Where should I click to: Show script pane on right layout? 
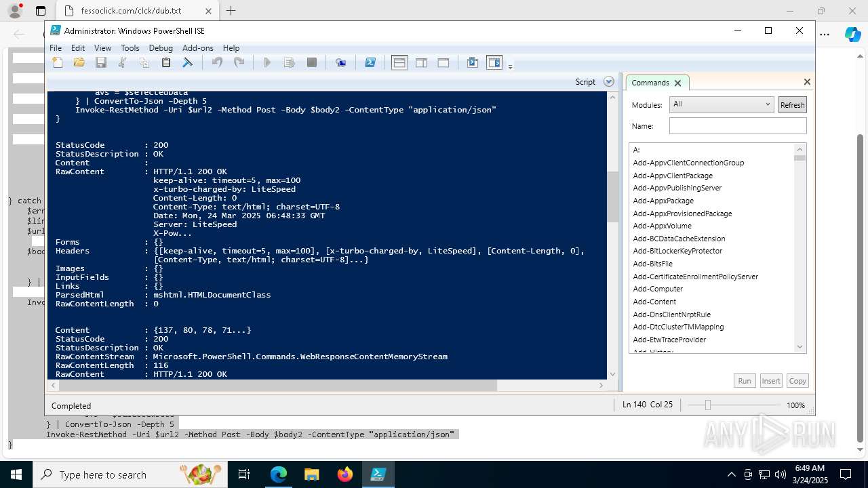pyautogui.click(x=421, y=62)
